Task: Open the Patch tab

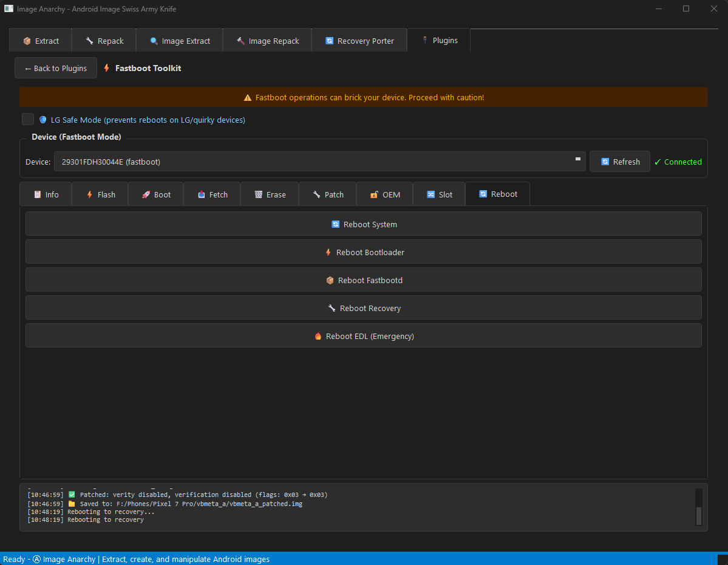Action: 327,194
